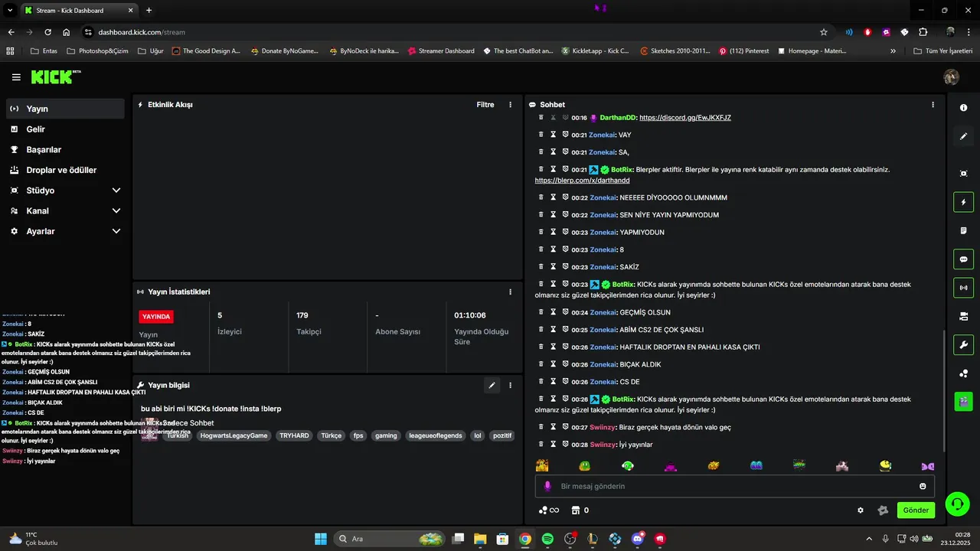This screenshot has width=980, height=551.
Task: Click the gray badge icon next to Gönder
Action: (x=883, y=510)
